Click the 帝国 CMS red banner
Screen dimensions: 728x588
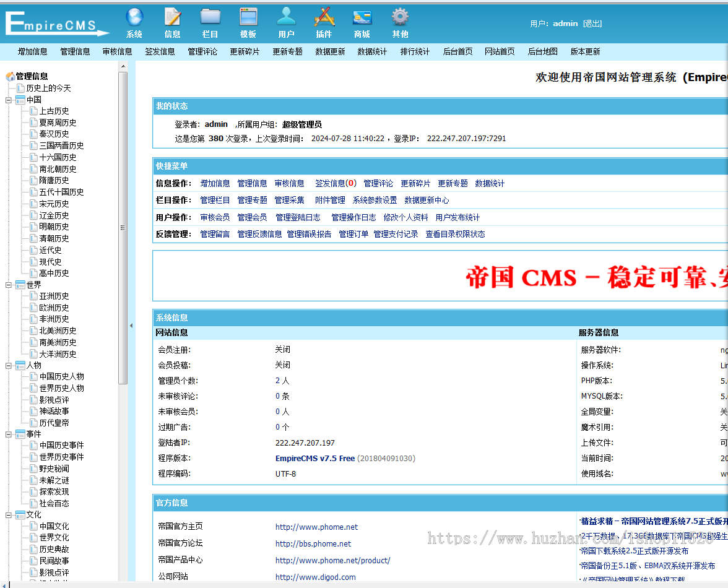(597, 277)
